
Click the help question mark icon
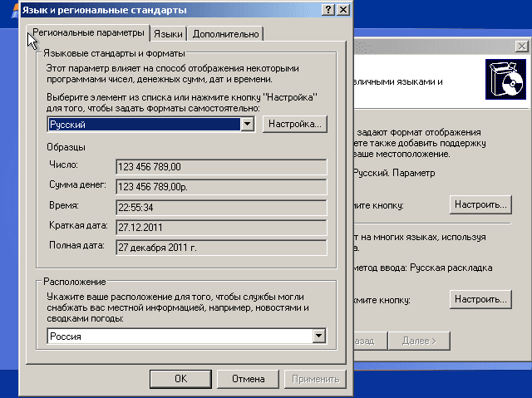[x=328, y=9]
